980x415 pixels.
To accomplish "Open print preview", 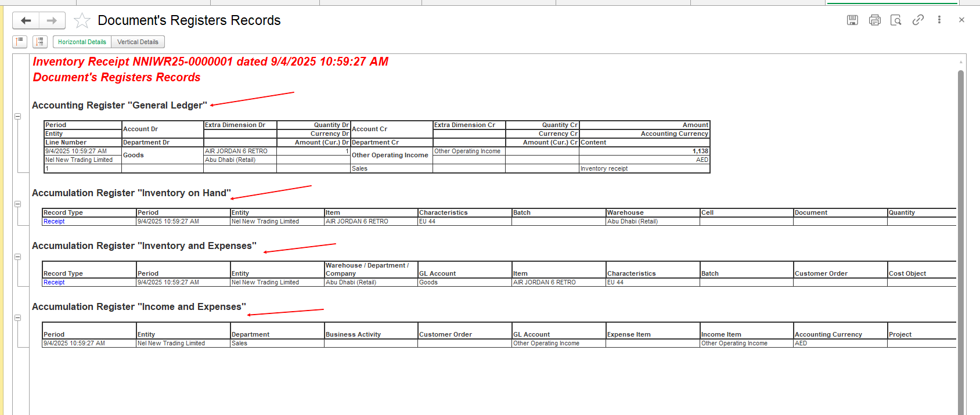I will point(896,20).
